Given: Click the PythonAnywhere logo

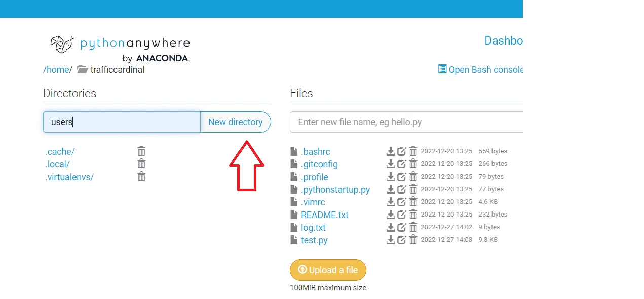Looking at the screenshot, I should pos(120,48).
